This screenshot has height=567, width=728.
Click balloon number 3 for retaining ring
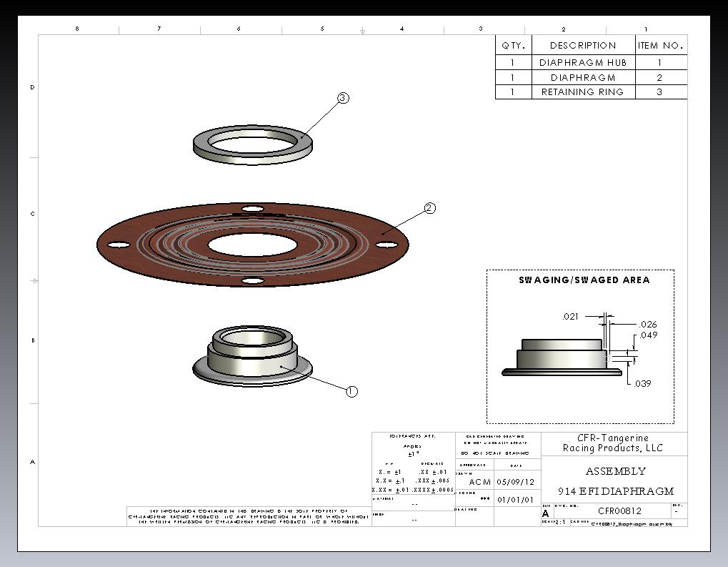pyautogui.click(x=343, y=98)
